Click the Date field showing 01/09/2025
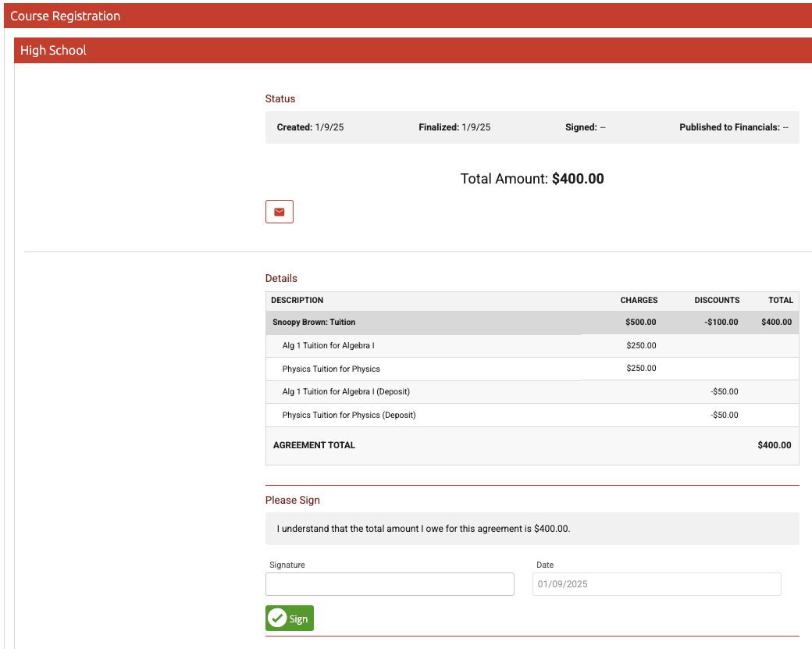The height and width of the screenshot is (649, 812). point(657,584)
